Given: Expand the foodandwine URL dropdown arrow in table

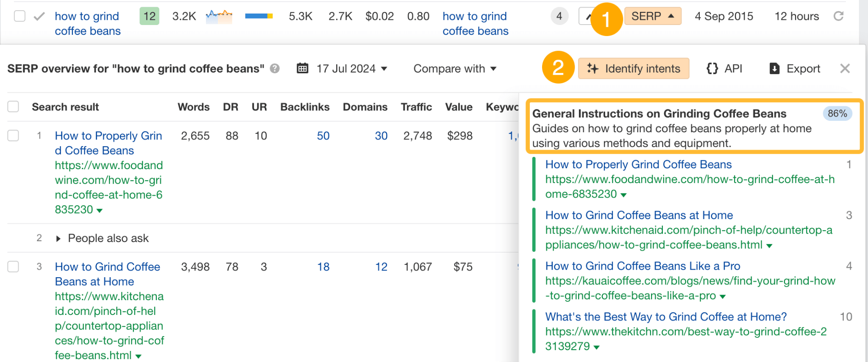Looking at the screenshot, I should pos(100,210).
